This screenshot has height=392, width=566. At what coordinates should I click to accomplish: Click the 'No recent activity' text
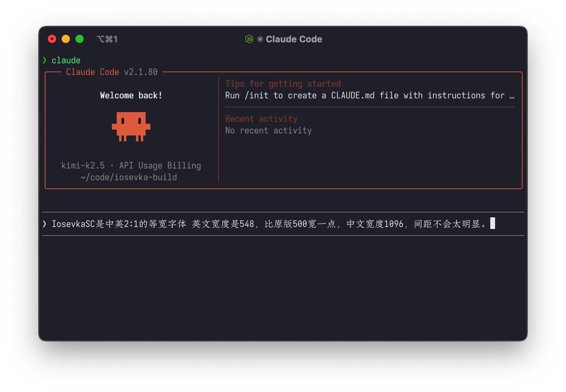268,131
